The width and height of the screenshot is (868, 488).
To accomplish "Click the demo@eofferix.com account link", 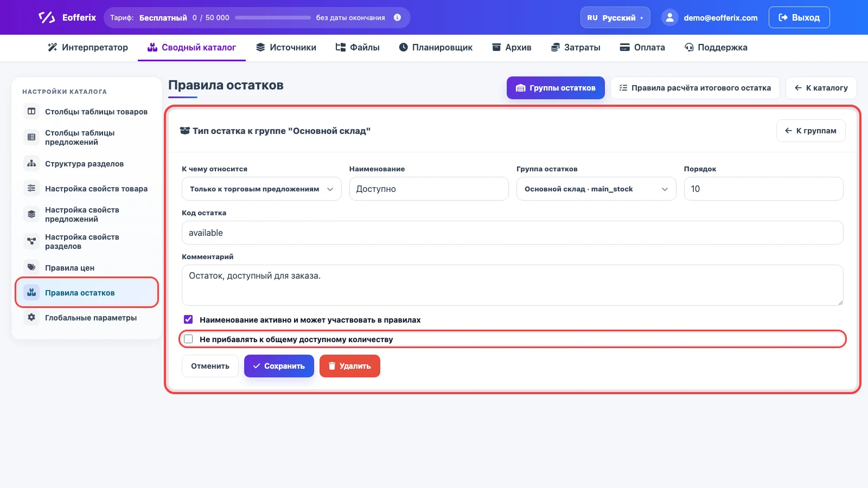I will (x=720, y=17).
